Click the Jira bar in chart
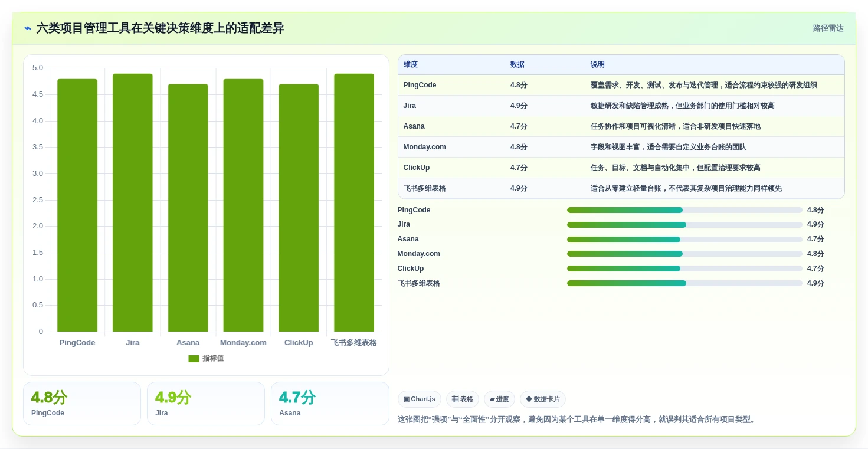 pos(133,202)
